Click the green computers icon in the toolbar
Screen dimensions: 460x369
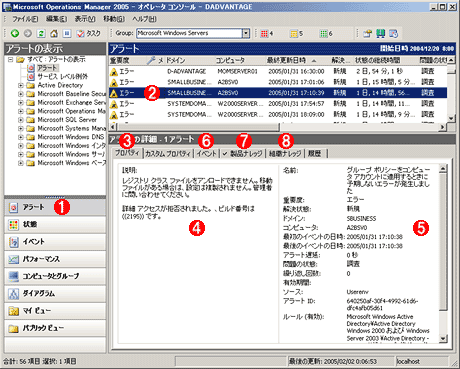[380, 33]
